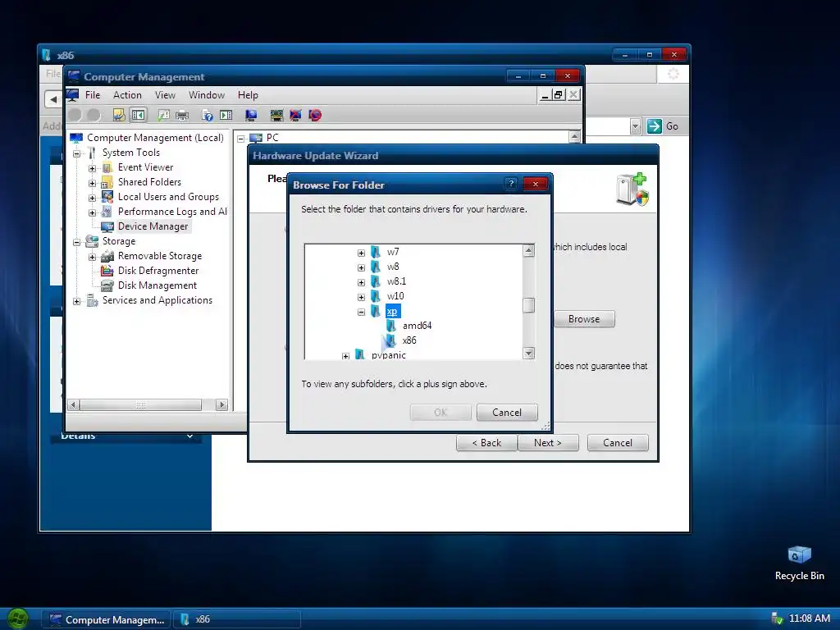This screenshot has height=630, width=840.
Task: Collapse the System Tools tree node
Action: pos(76,153)
